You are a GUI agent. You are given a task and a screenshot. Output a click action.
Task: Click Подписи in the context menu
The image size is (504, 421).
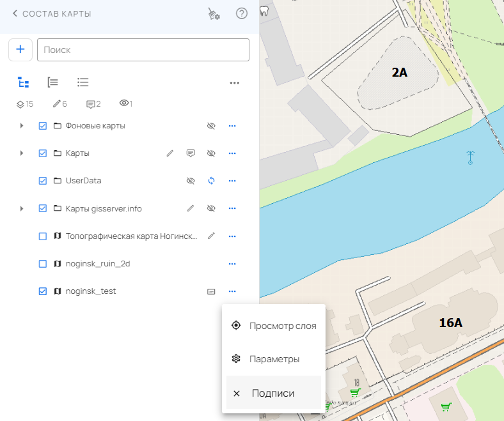tap(273, 394)
